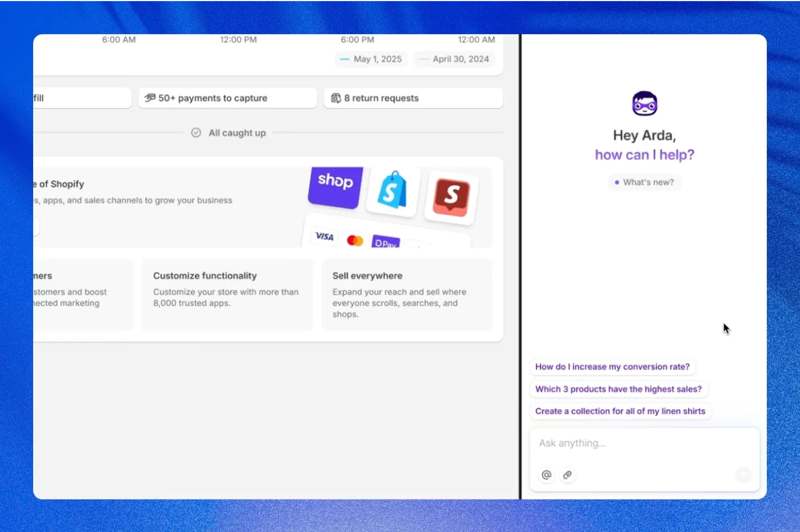Click the red S chat icon
Screen dimensions: 800x532
tap(451, 197)
